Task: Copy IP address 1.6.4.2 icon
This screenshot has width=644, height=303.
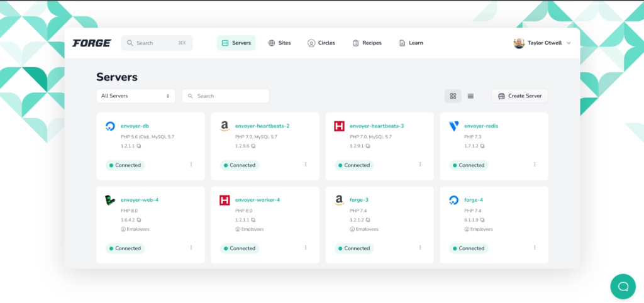Action: tap(139, 220)
